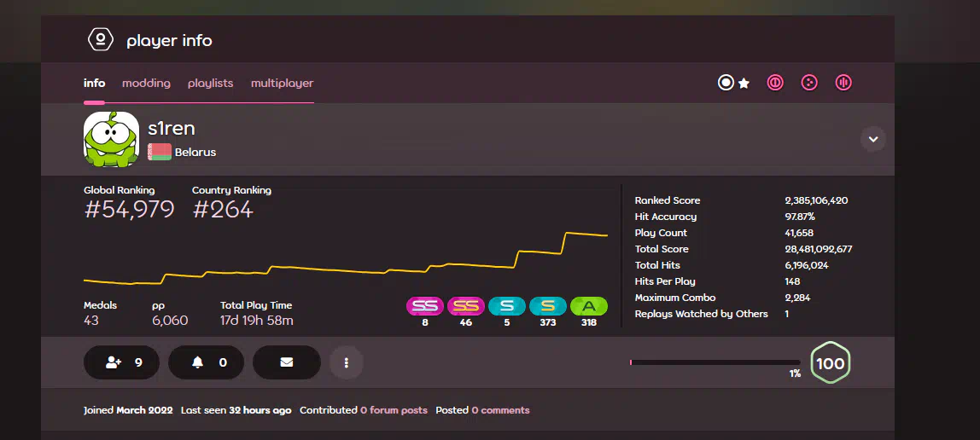Click the bell notification button showing 0

(208, 362)
